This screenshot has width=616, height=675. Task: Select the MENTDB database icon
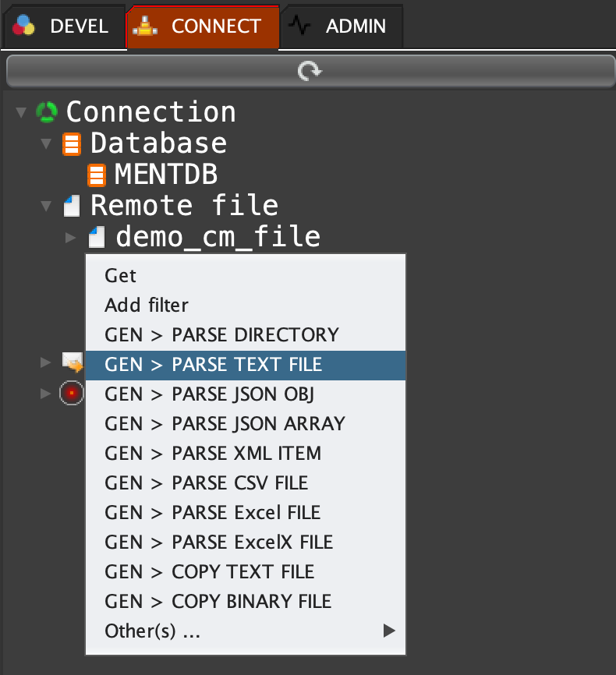click(97, 175)
